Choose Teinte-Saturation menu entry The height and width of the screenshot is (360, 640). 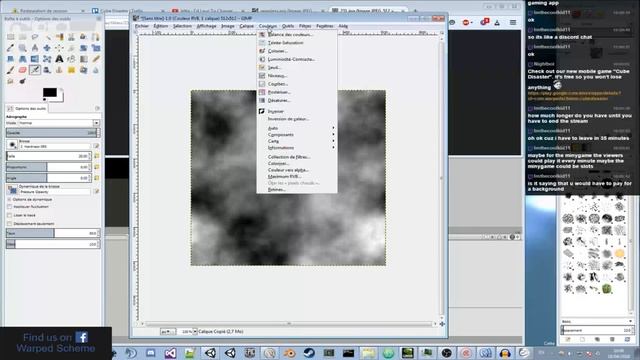tap(297, 43)
